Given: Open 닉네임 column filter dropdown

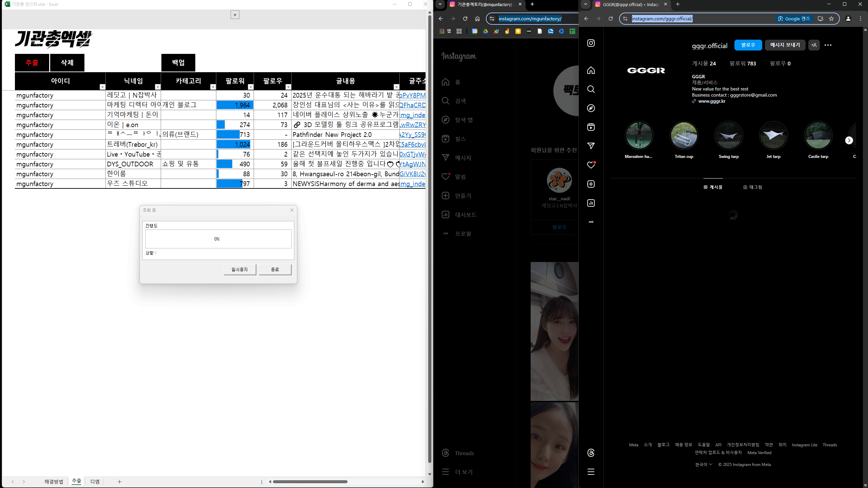Looking at the screenshot, I should [158, 87].
